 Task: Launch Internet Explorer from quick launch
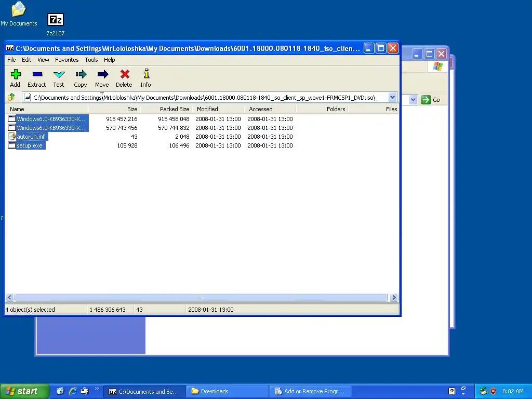72,391
